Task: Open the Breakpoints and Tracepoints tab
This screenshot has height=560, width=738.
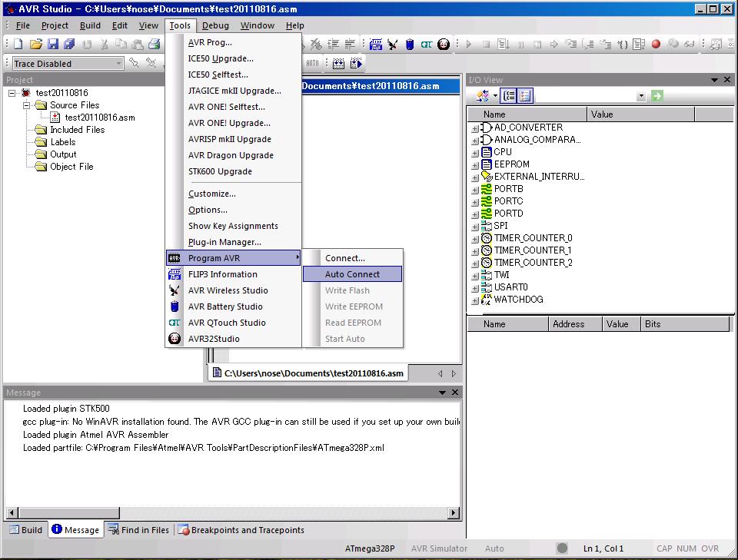Action: coord(241,530)
